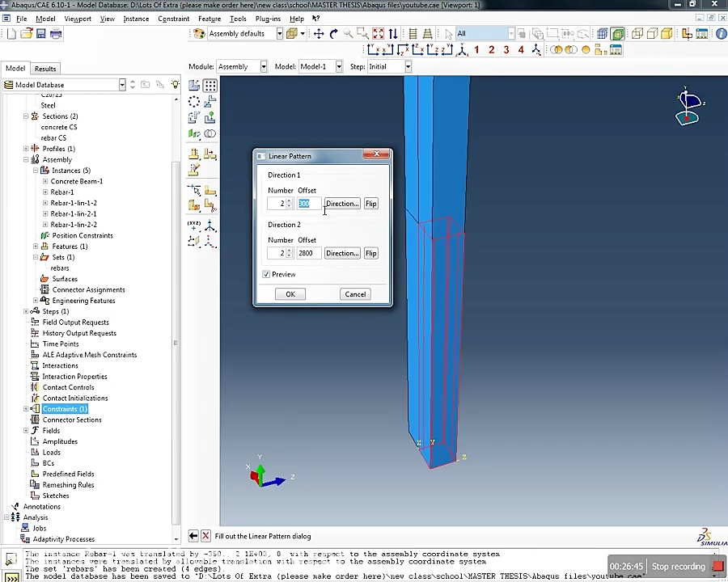Expand the Rebar-1-lin-2-2 instance
The height and width of the screenshot is (582, 728).
45,225
